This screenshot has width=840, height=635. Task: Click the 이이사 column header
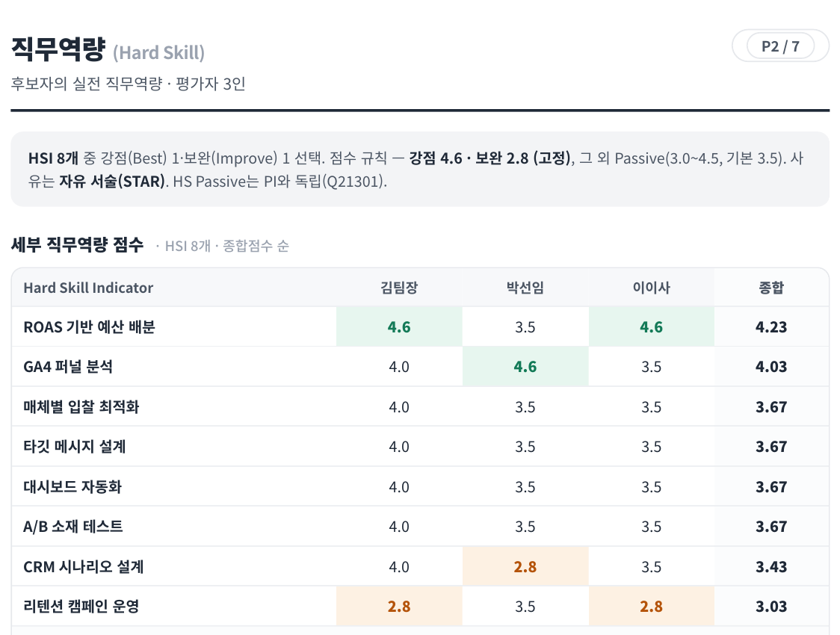[x=652, y=288]
